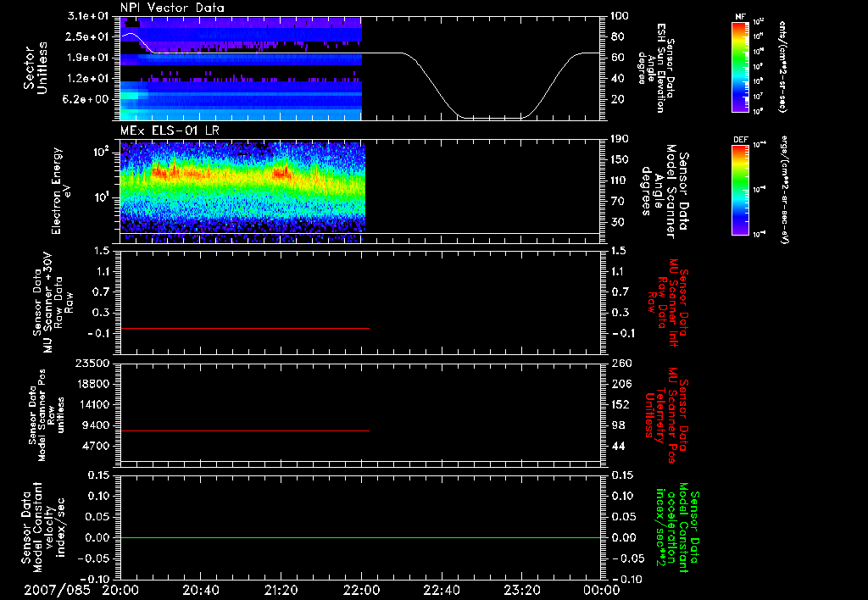Click the 206 telemetry tick label
The image size is (868, 600).
pos(620,384)
